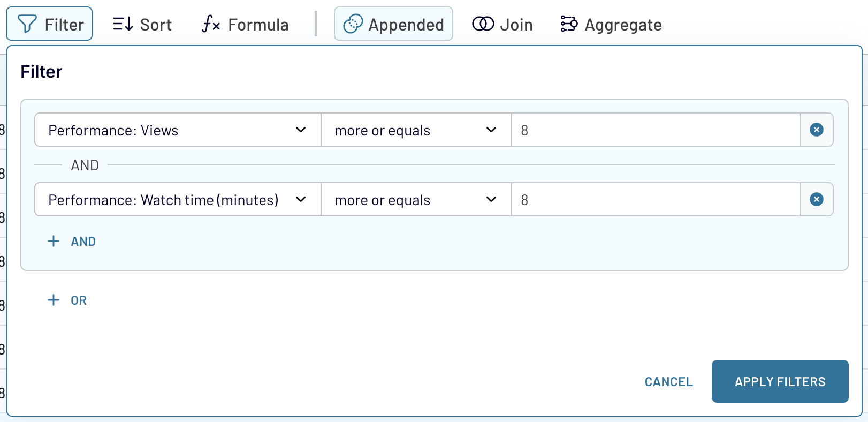Image resolution: width=868 pixels, height=422 pixels.
Task: Click the Views filter value field
Action: (656, 130)
